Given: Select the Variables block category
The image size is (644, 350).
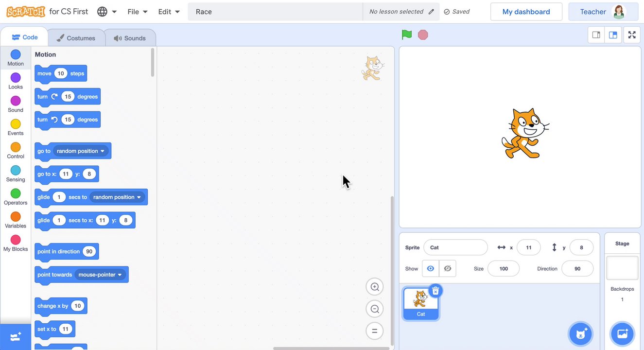Looking at the screenshot, I should 16,220.
